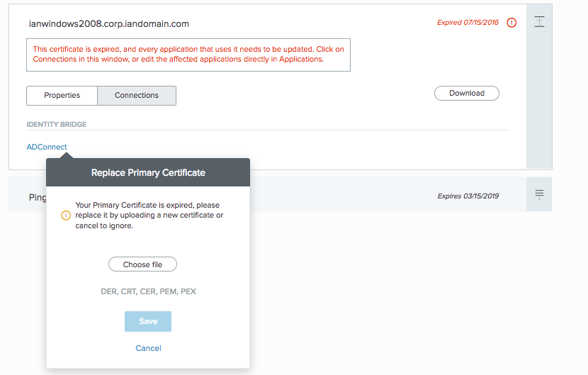
Task: Click the Identity Bridge section heading
Action: point(57,125)
